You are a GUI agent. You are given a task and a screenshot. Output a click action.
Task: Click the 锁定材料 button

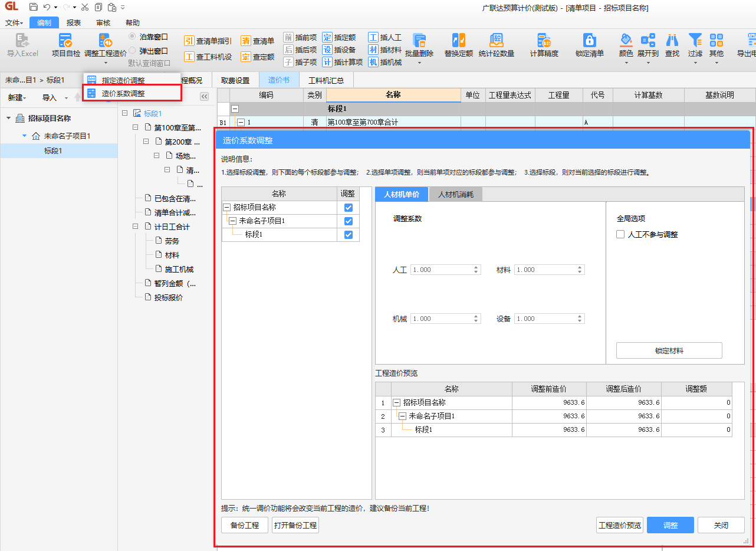669,350
